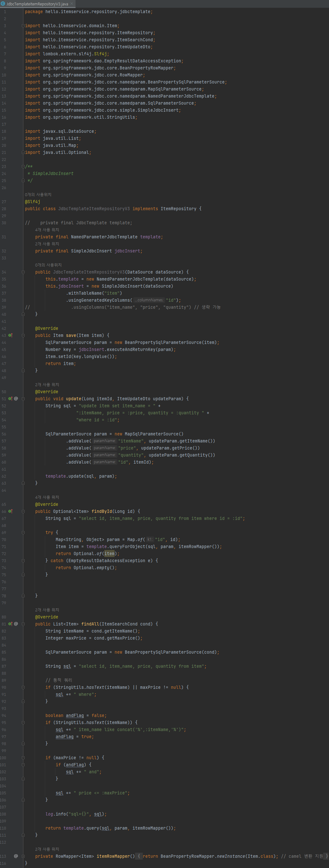This screenshot has width=329, height=868.
Task: Click the @ gutter icon on the itemRowMapper line
Action: [x=16, y=856]
